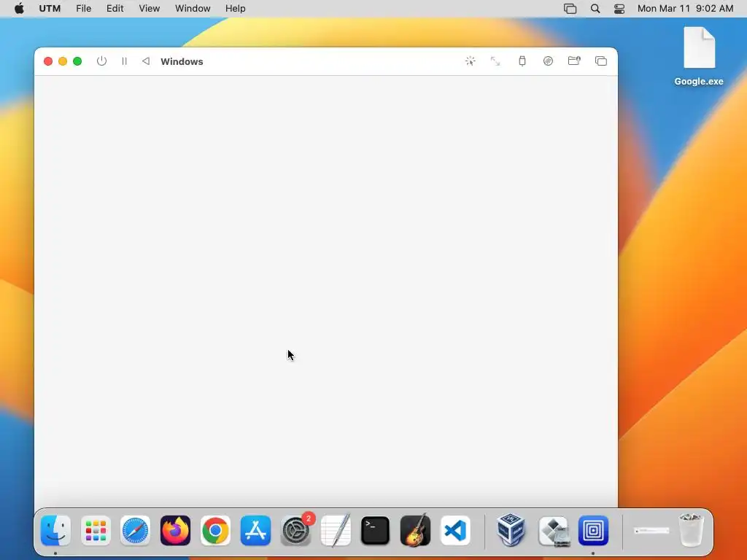The width and height of the screenshot is (747, 560).
Task: Open Boot Camp Assistant from the Dock
Action: click(553, 531)
